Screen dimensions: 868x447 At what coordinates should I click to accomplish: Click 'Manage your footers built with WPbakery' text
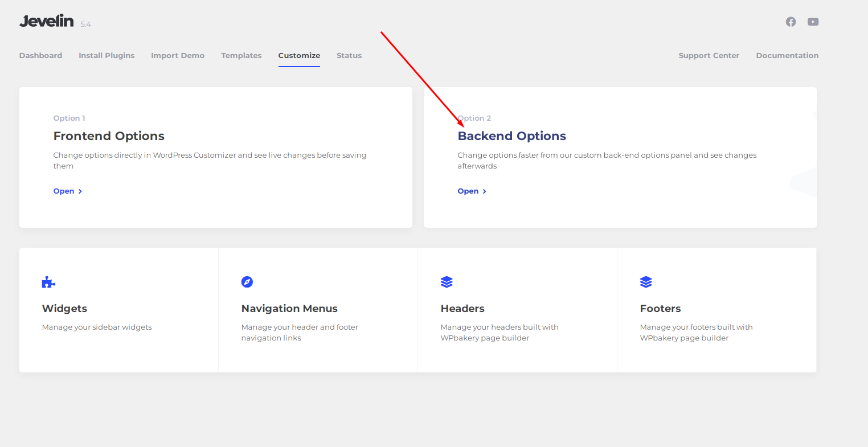click(x=696, y=333)
